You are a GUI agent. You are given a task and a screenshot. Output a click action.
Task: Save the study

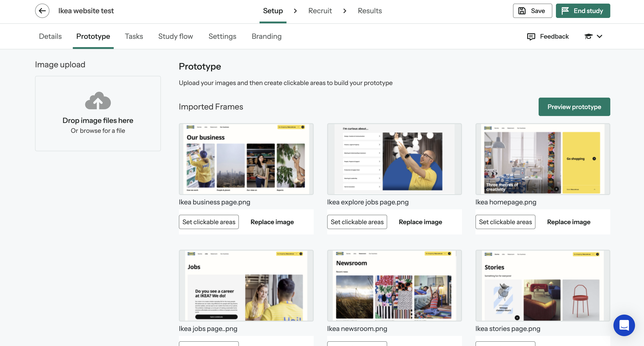pos(533,11)
